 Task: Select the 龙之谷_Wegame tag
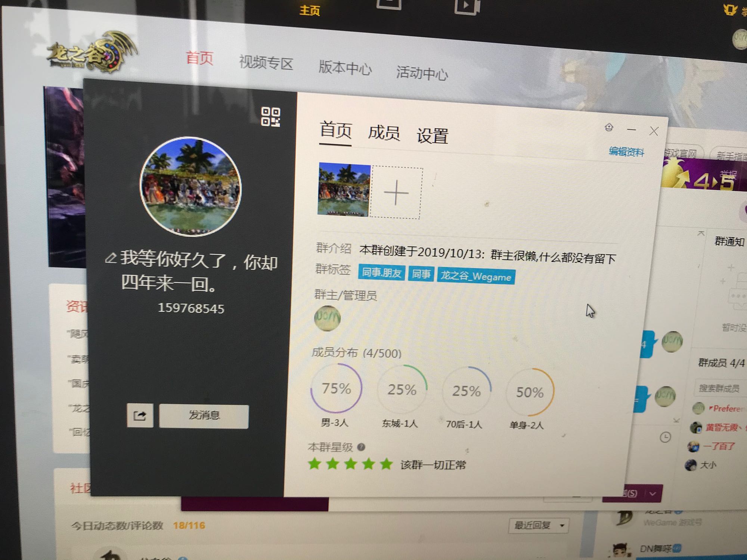[x=476, y=277]
